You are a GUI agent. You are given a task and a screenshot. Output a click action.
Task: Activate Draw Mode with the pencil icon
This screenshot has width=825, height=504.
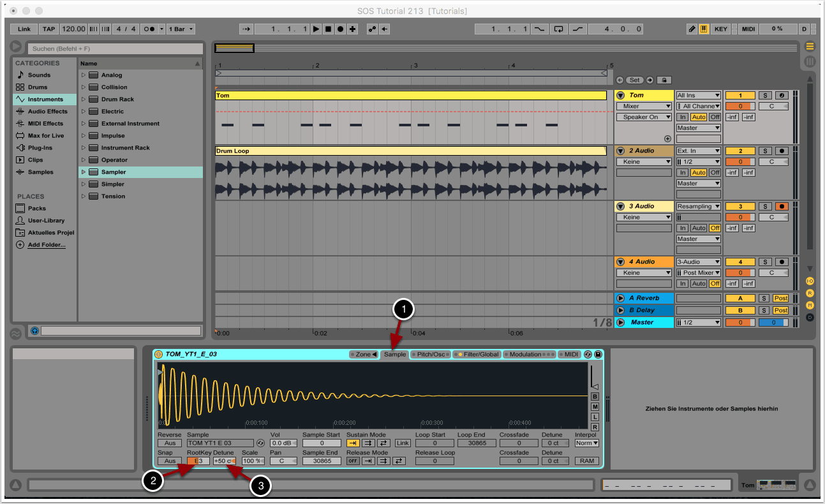692,29
